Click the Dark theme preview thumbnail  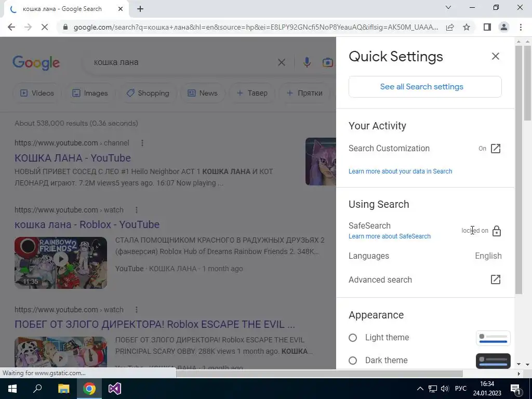coord(493,361)
